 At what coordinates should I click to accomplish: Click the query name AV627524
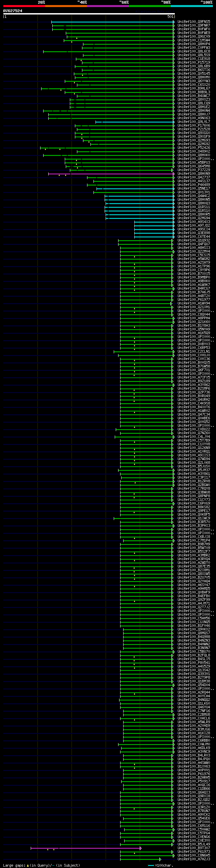pos(13,11)
